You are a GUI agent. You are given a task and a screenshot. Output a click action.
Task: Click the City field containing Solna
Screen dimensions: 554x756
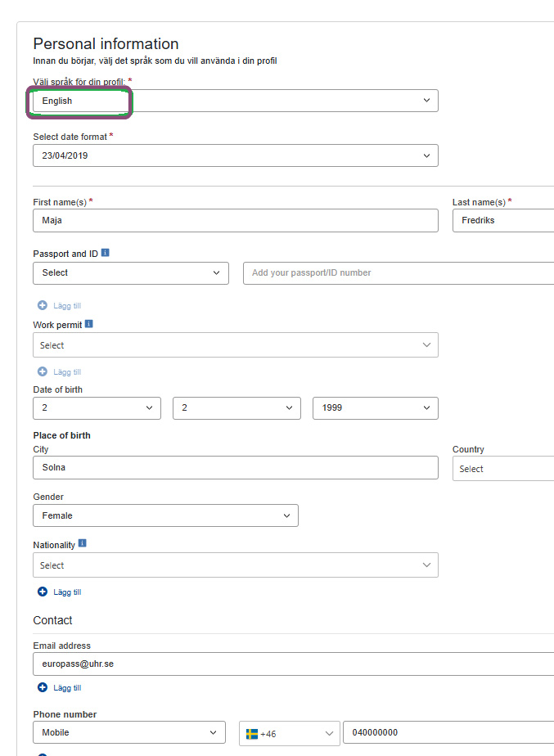click(x=235, y=468)
